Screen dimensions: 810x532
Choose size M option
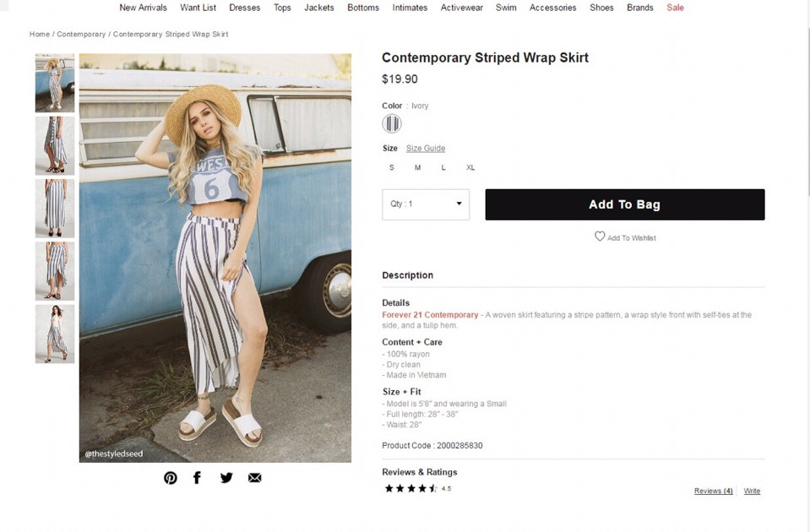click(417, 167)
